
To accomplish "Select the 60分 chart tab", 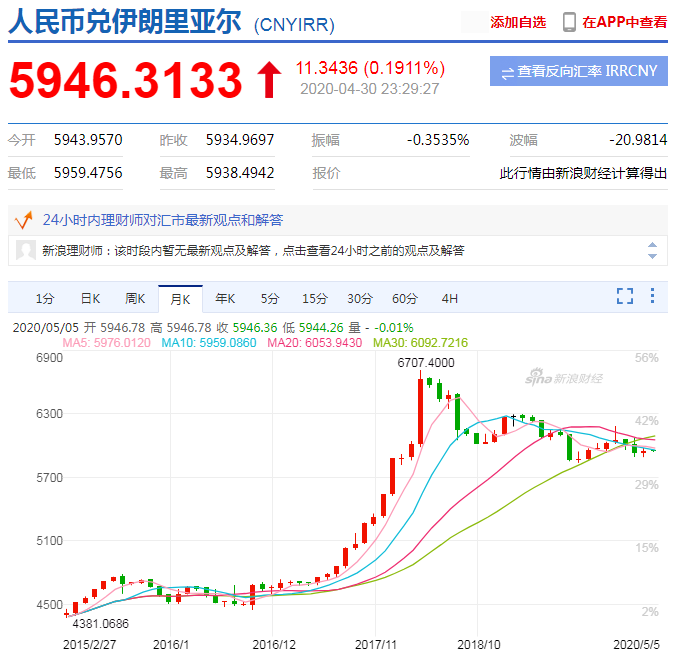I will [x=405, y=299].
